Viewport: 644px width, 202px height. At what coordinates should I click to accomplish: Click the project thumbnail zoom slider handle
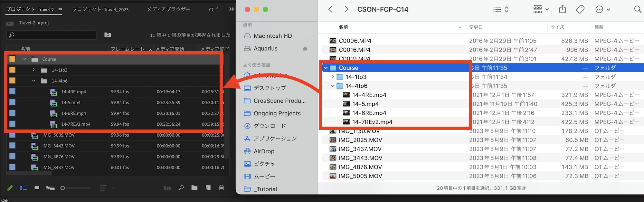click(63, 188)
